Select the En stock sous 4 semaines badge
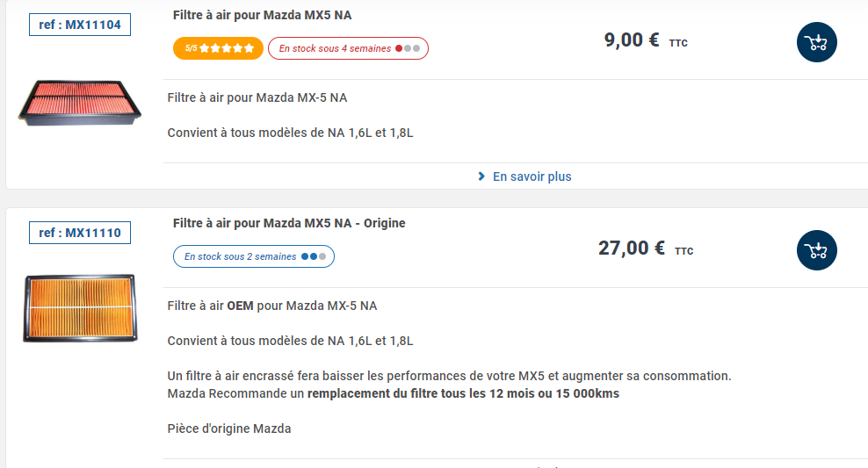Screen dimensions: 868x468 [x=348, y=48]
